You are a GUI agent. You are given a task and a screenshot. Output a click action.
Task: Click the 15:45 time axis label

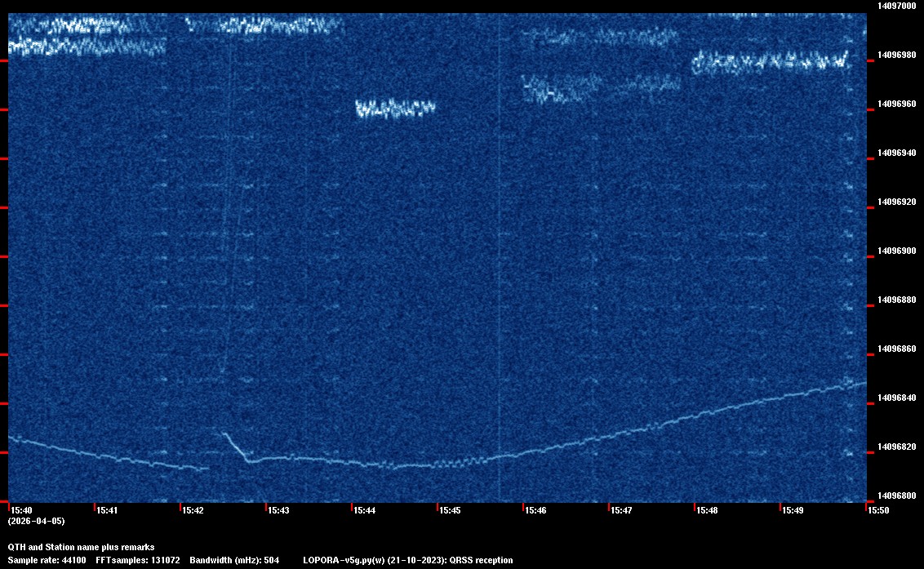(449, 510)
